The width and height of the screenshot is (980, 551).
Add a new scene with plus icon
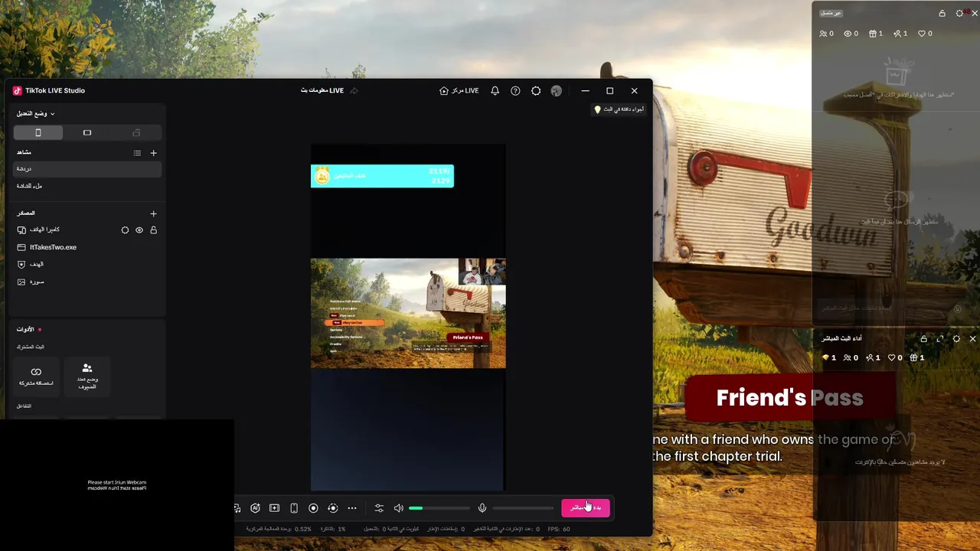point(153,153)
